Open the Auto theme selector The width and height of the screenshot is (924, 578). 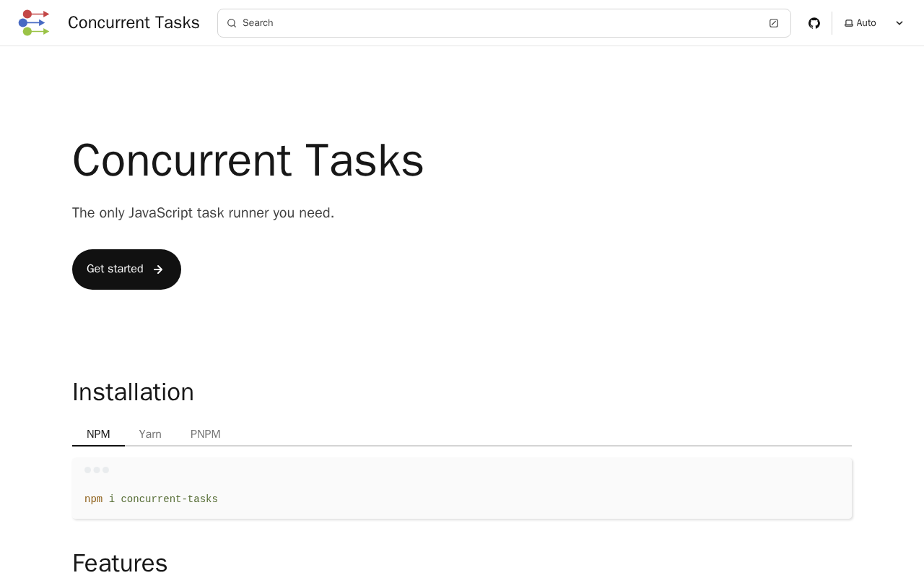[866, 23]
